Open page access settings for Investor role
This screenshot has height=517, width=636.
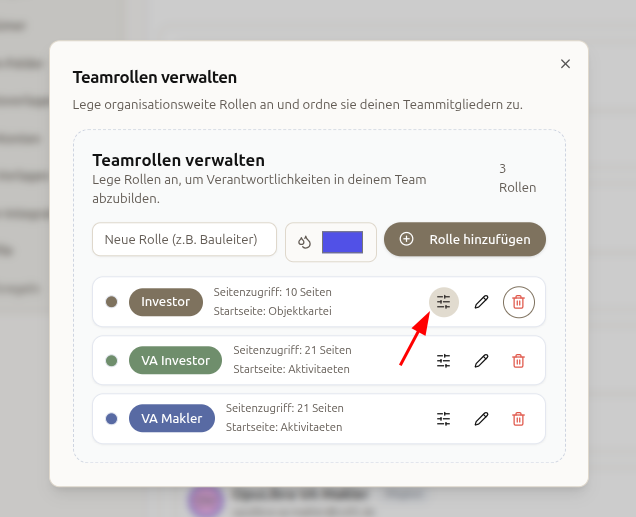coord(444,302)
